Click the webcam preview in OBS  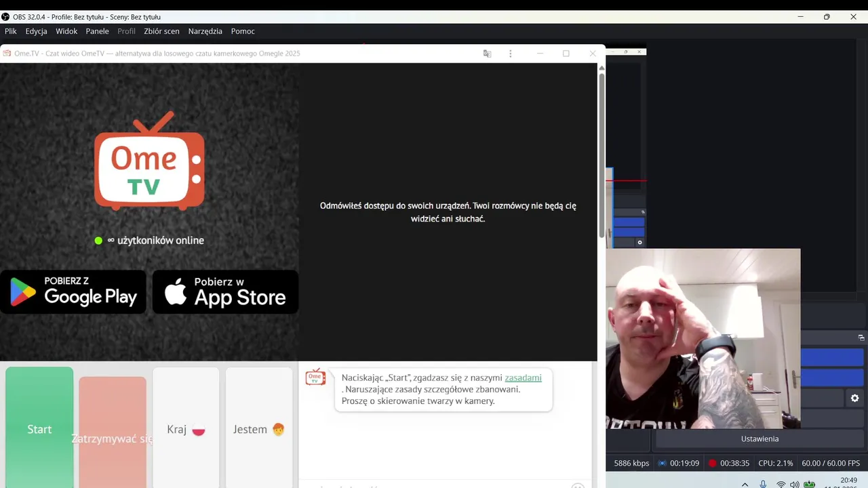[x=703, y=338]
